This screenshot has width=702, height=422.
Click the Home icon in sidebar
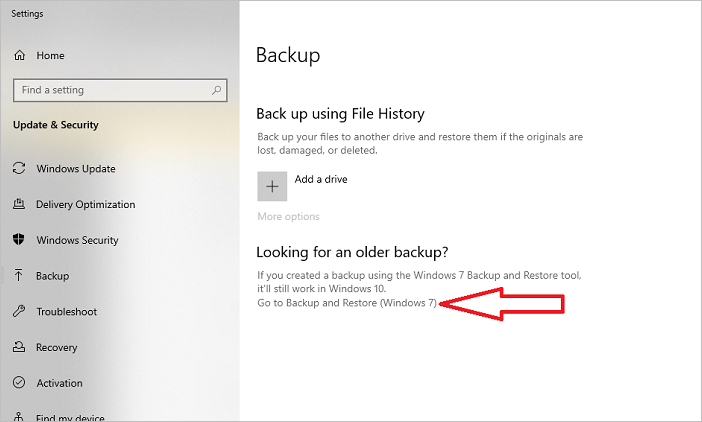click(19, 55)
